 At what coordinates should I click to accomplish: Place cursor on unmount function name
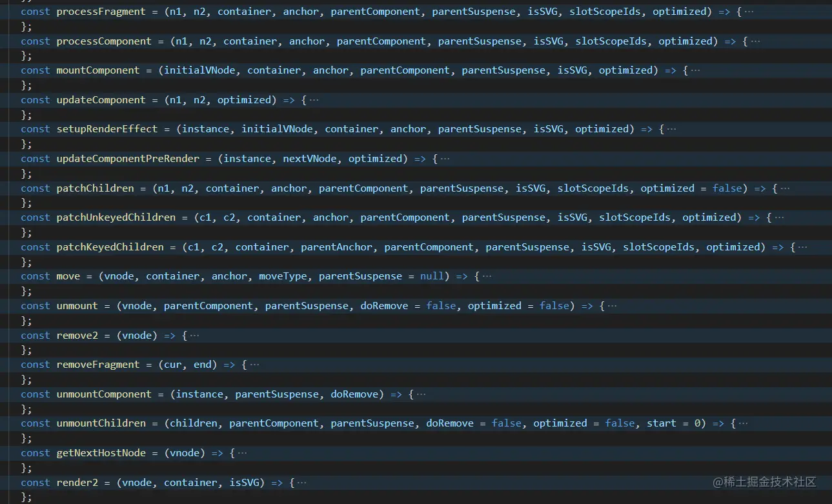pyautogui.click(x=77, y=306)
